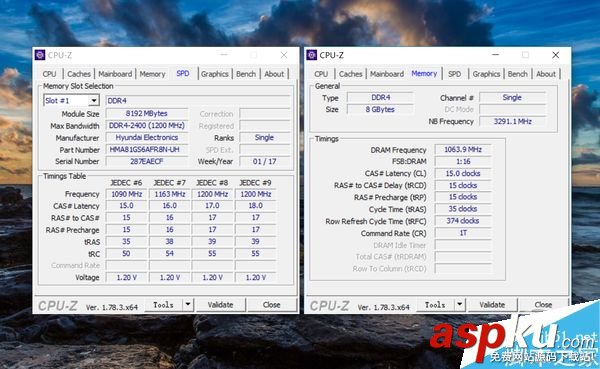600x369 pixels.
Task: Open the CPU tab in left CPU-Z window
Action: [49, 74]
